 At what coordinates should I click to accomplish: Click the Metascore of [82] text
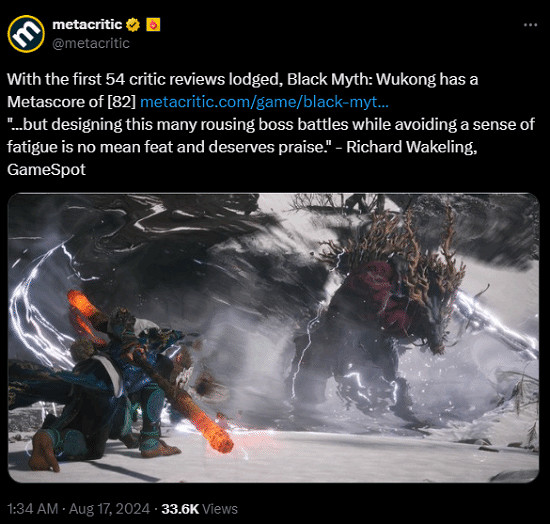click(x=72, y=102)
